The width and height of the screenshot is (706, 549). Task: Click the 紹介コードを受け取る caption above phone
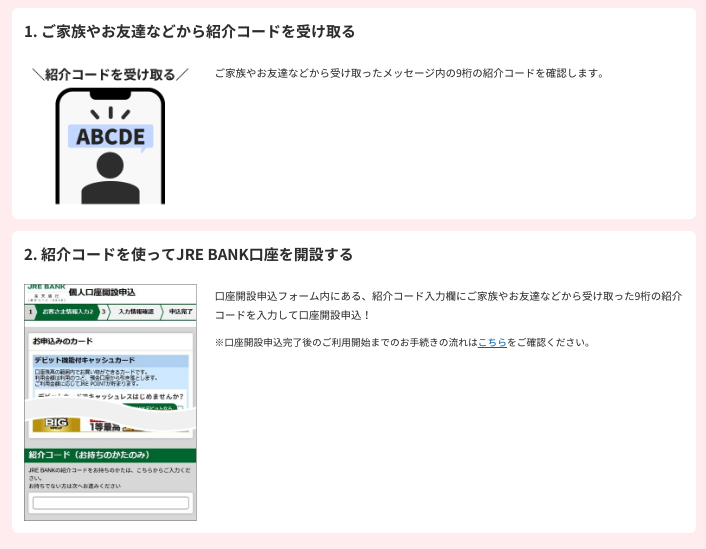(110, 74)
